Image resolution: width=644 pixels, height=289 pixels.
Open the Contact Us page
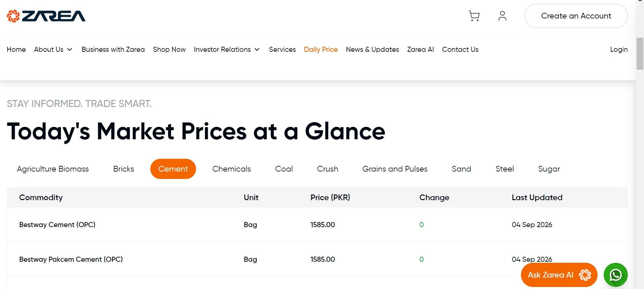[460, 49]
